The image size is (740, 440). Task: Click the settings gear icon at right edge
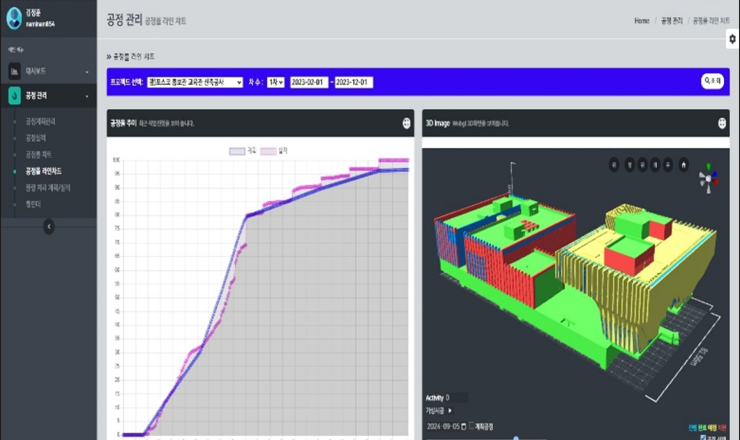(x=732, y=39)
